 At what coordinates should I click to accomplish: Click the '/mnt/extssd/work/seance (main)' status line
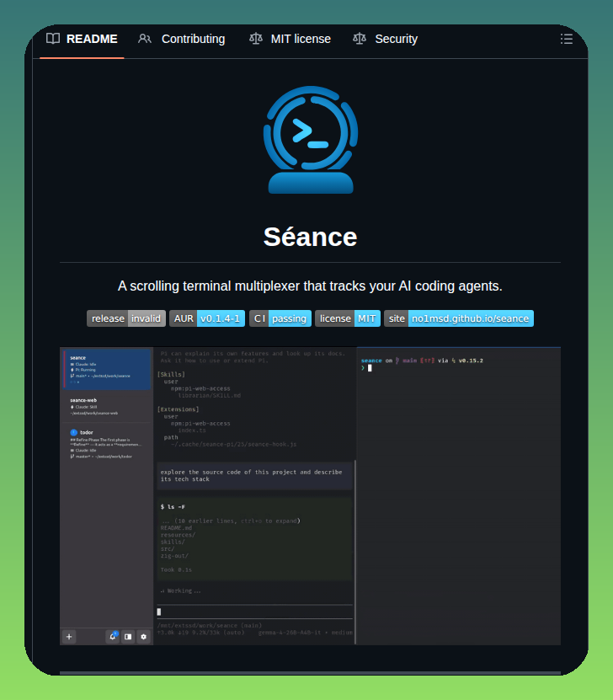[x=209, y=625]
